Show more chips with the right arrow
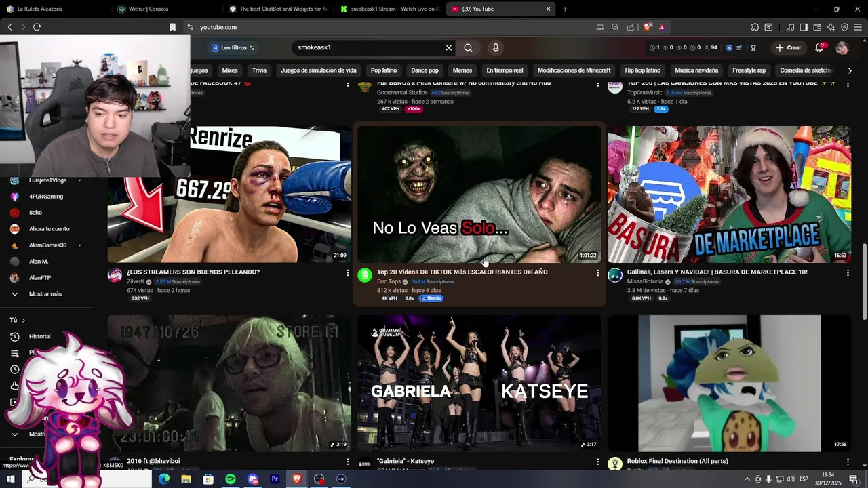The height and width of the screenshot is (488, 868). [850, 70]
